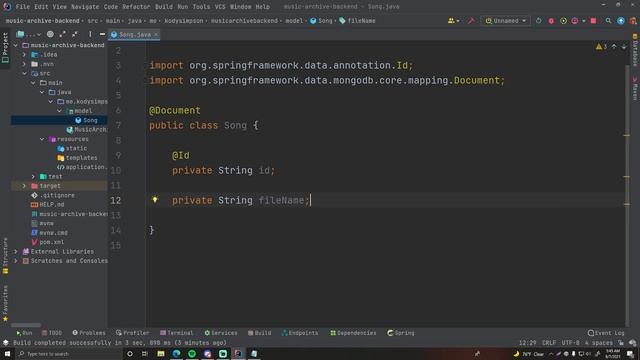The height and width of the screenshot is (360, 640).
Task: Click the Expand All icon in Project panel
Action: point(62,34)
